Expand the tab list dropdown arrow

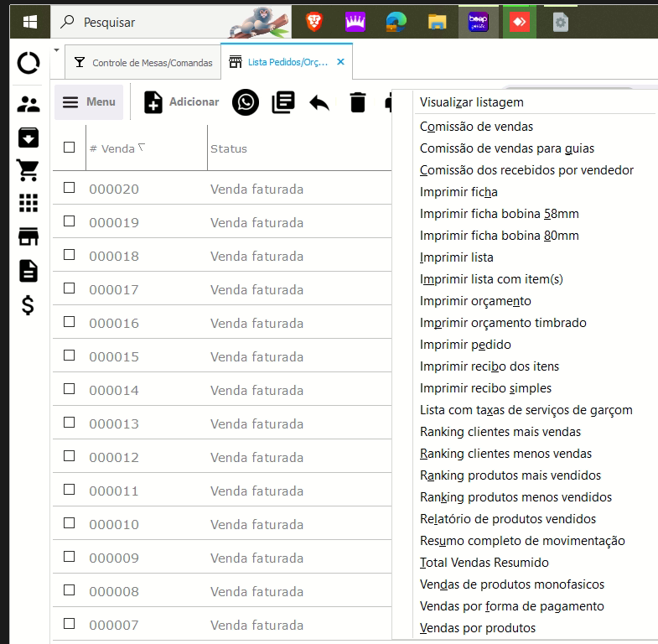(x=56, y=50)
